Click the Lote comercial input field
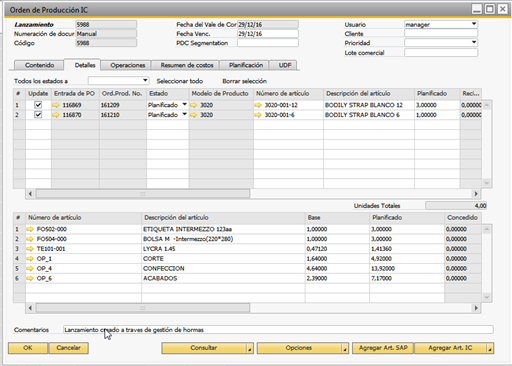Viewport: 512px width, 366px height. tap(441, 52)
